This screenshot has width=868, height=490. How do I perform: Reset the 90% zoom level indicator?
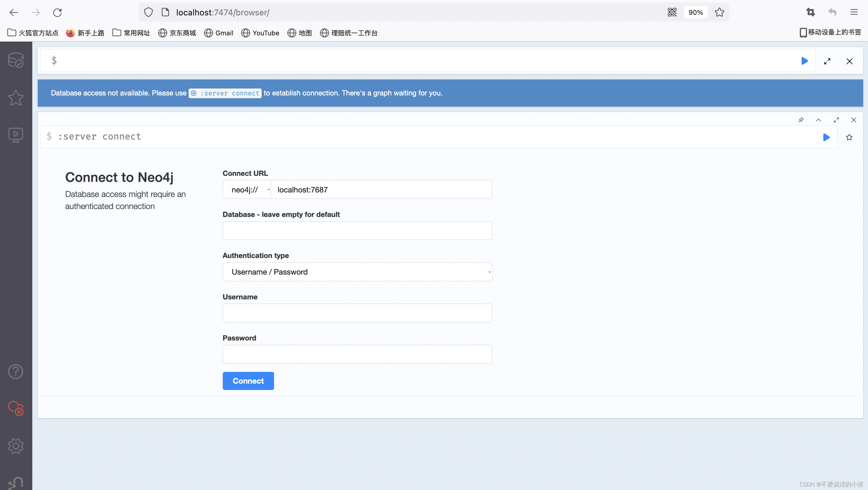[x=695, y=12]
